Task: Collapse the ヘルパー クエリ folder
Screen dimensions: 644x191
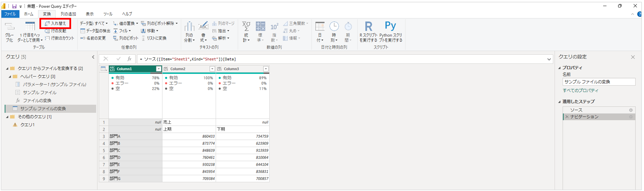Action: (10, 77)
